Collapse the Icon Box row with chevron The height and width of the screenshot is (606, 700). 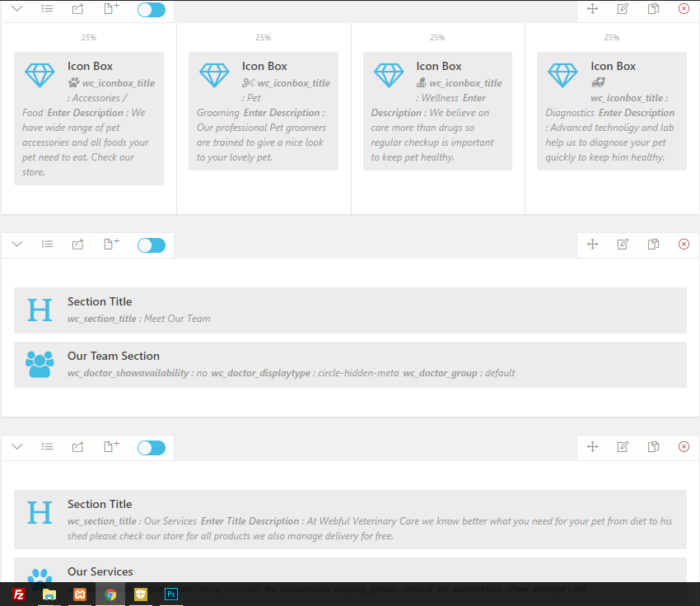click(x=16, y=9)
